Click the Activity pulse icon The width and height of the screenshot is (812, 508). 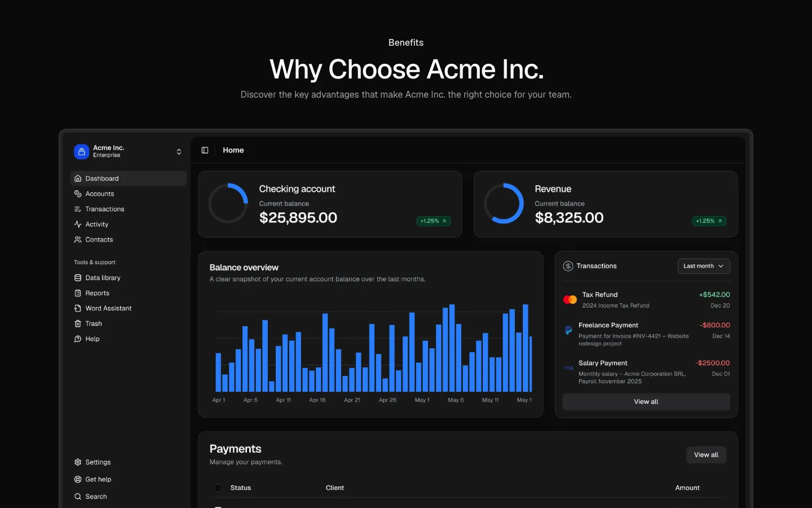[x=78, y=224]
